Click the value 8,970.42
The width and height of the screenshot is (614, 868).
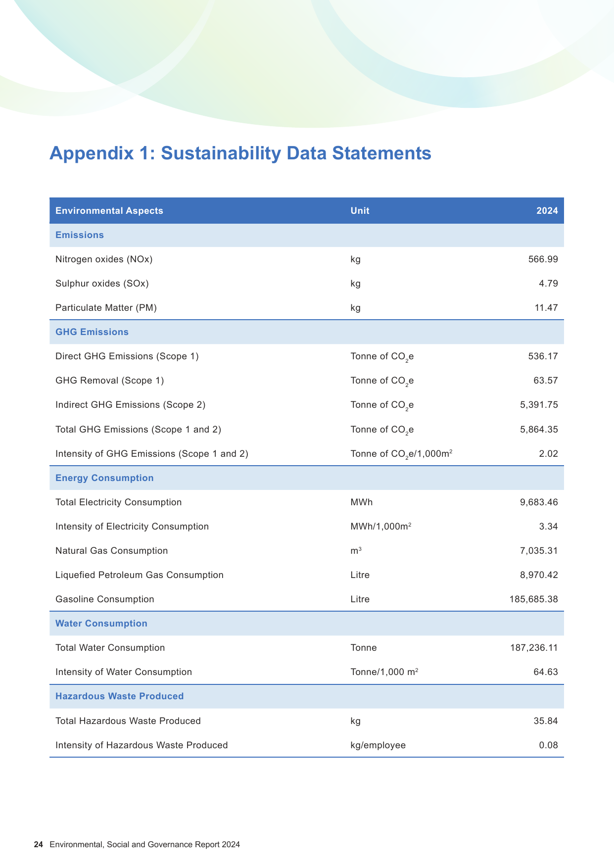[x=539, y=575]
